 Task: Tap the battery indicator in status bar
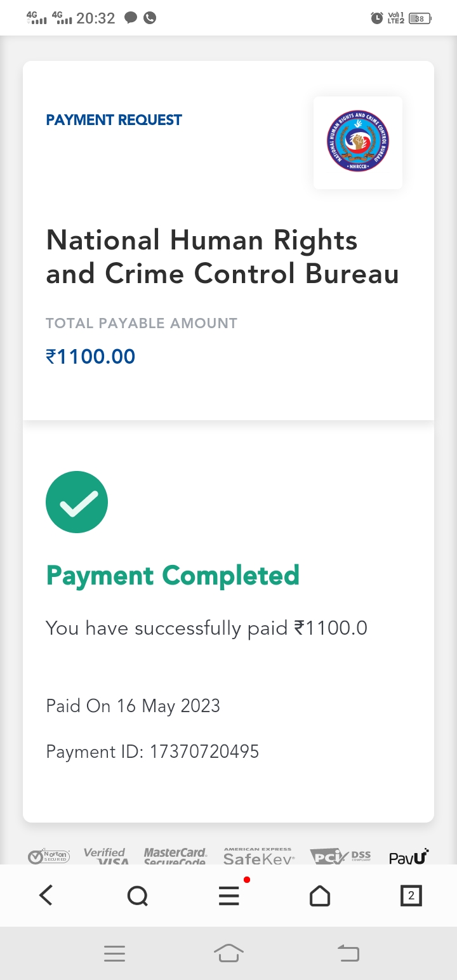pyautogui.click(x=420, y=18)
